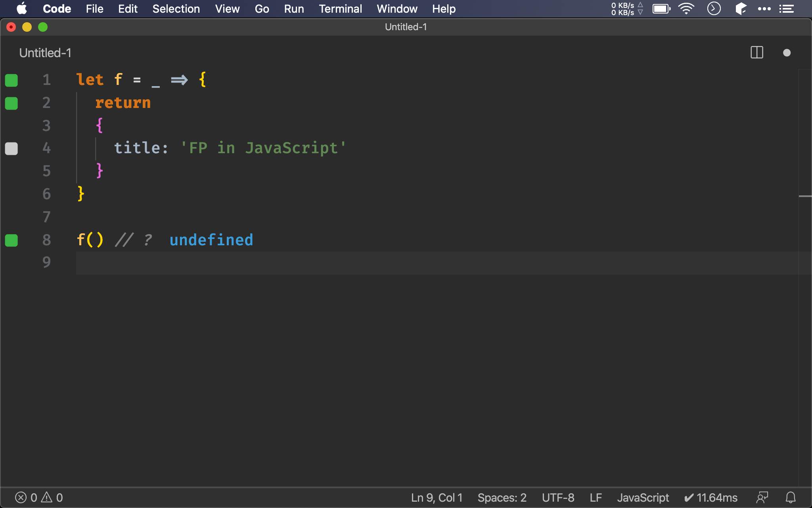
Task: Change language mode from JavaScript
Action: 643,497
